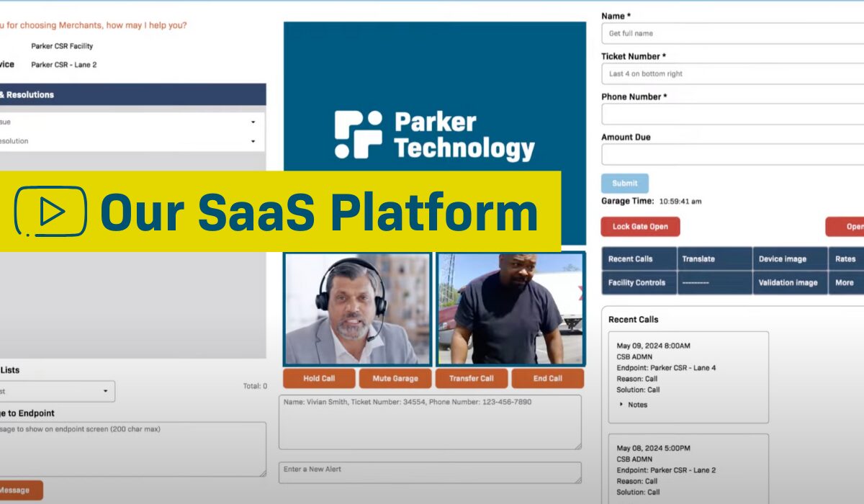The width and height of the screenshot is (864, 504).
Task: Mute the garage audio
Action: pos(396,379)
